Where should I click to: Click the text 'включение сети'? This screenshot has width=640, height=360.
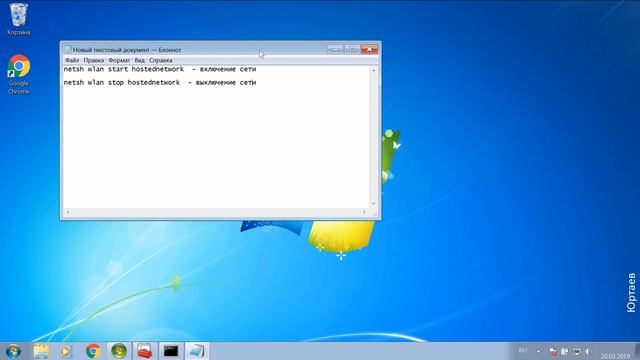228,69
